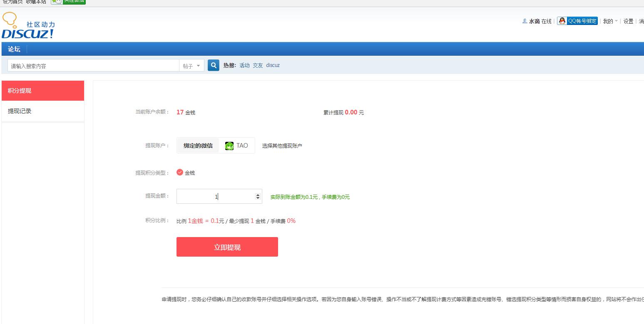
Task: Click the user avatar icon beside 水滴
Action: pyautogui.click(x=525, y=21)
